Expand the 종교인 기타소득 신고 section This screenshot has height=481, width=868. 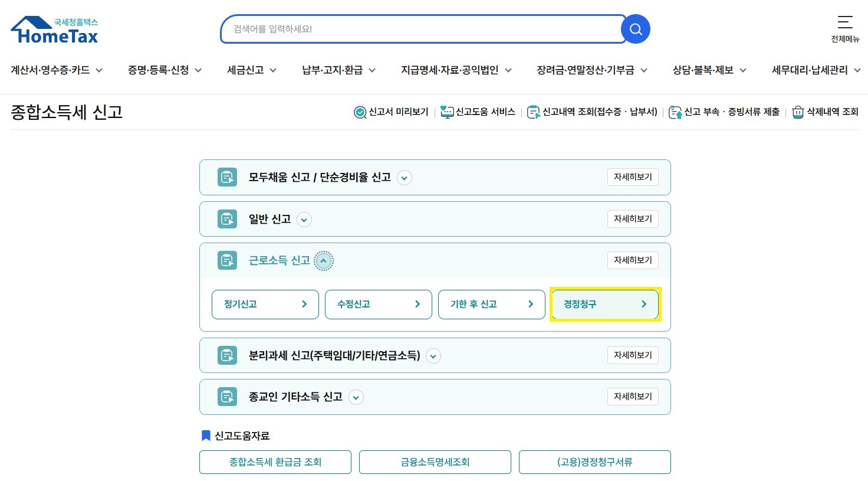[356, 397]
